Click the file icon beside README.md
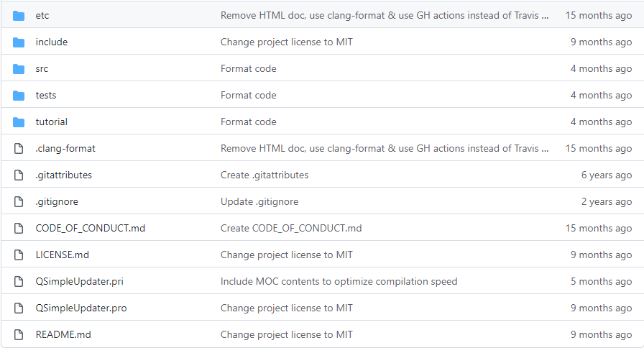The height and width of the screenshot is (348, 644). tap(19, 334)
